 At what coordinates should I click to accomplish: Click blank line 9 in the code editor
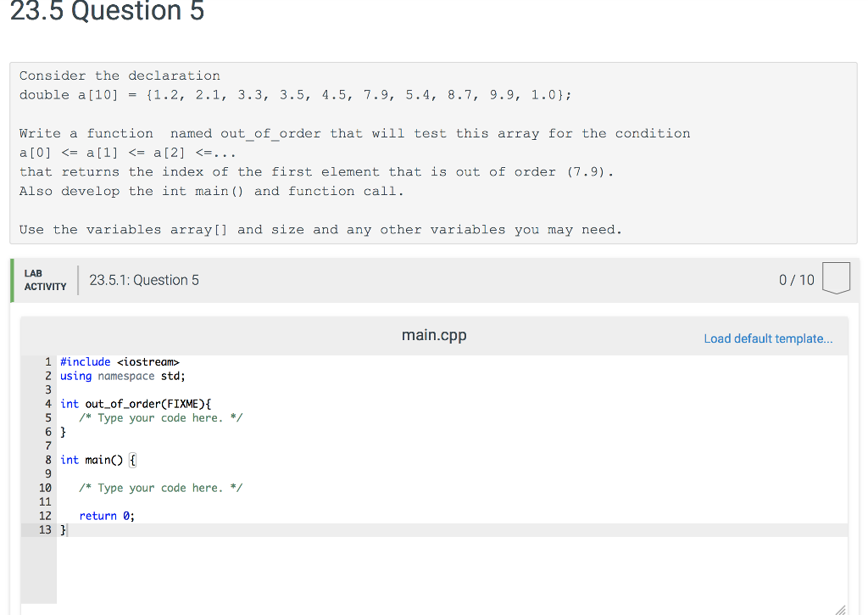pyautogui.click(x=452, y=473)
